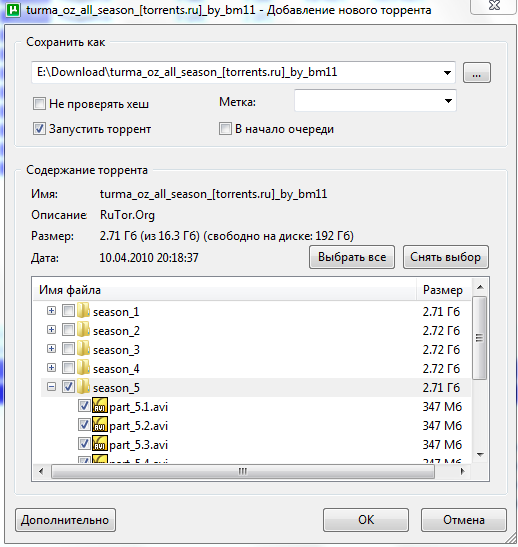Select the 'part_5.2.avi' file name

coord(138,426)
